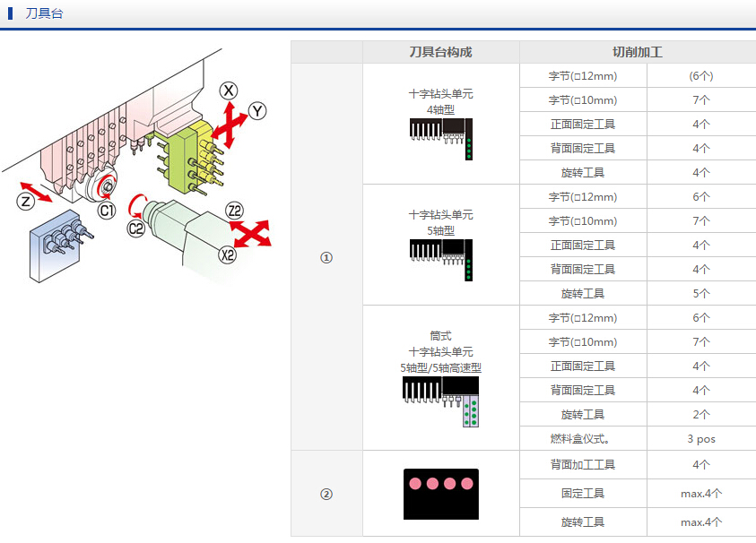Click the 背面加工工具 table cell
756x543 pixels.
click(582, 464)
